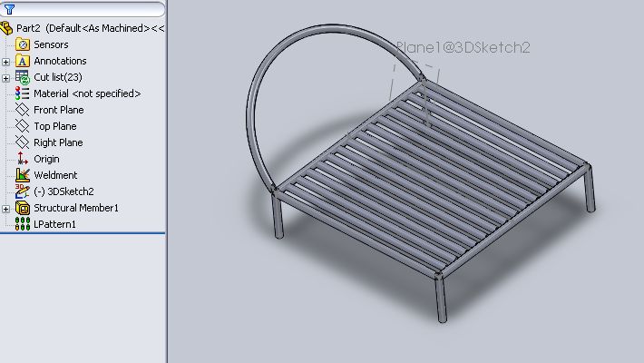Expand the Cut list(23) node
Screen dimensions: 644x363
(5, 78)
